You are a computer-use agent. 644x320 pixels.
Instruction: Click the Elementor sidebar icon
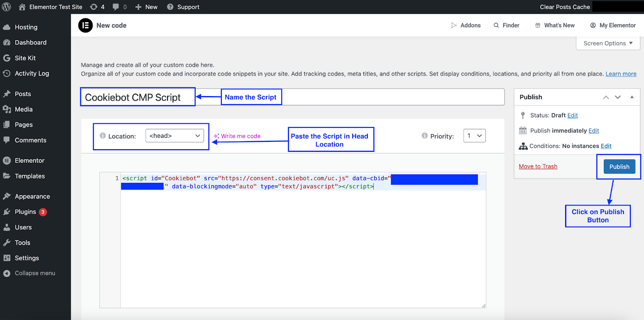[7, 161]
